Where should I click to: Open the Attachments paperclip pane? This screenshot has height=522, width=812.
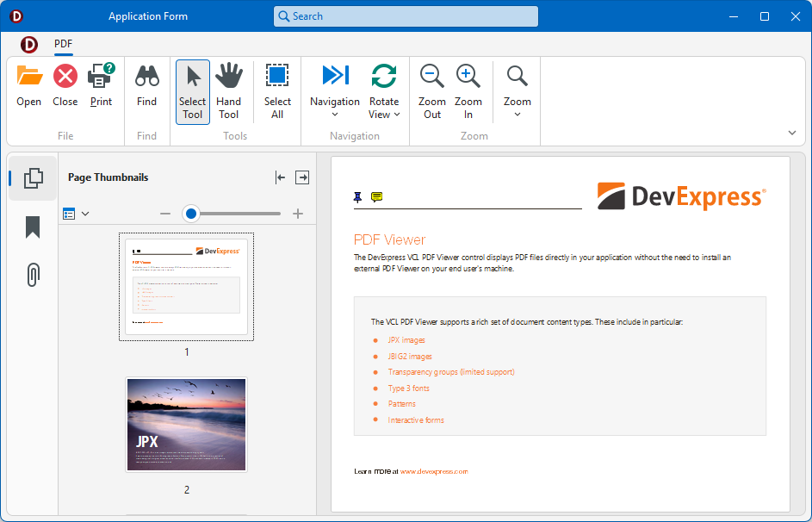tap(33, 275)
